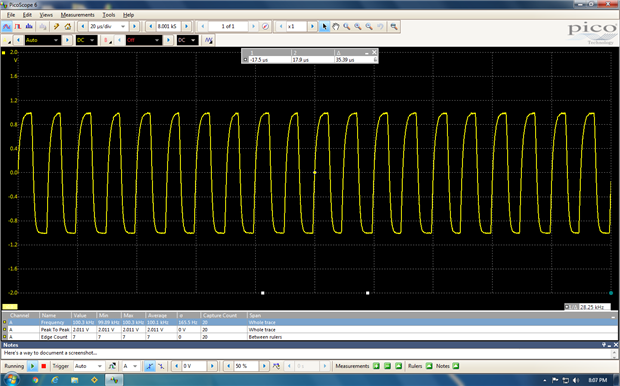
Task: Click the trigger threshold 0 V field
Action: tap(194, 366)
